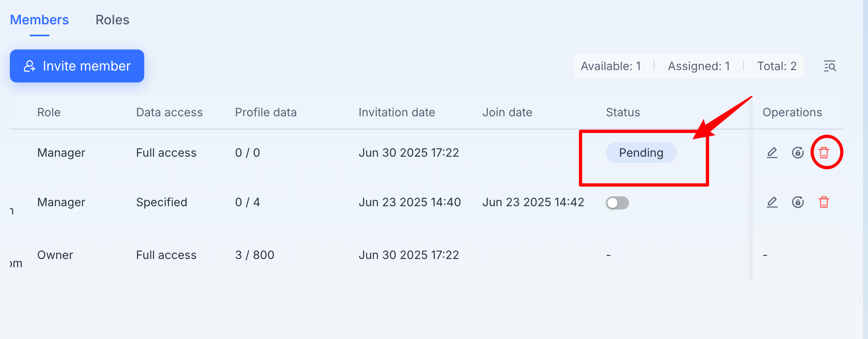Click the edit pencil for the pending Manager
Image resolution: width=868 pixels, height=339 pixels.
point(772,153)
